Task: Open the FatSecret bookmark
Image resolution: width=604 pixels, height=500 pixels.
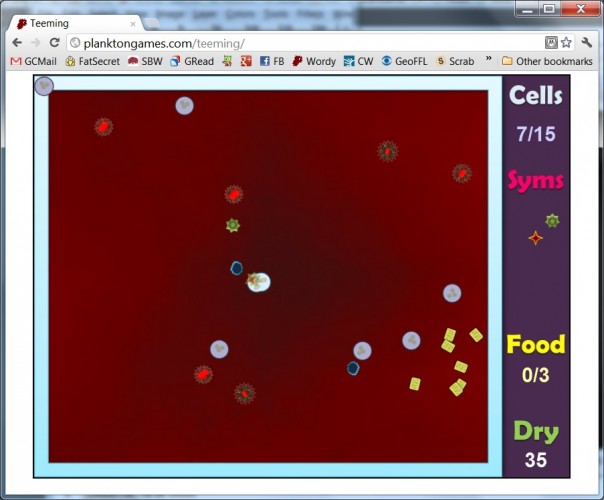Action: (92, 61)
